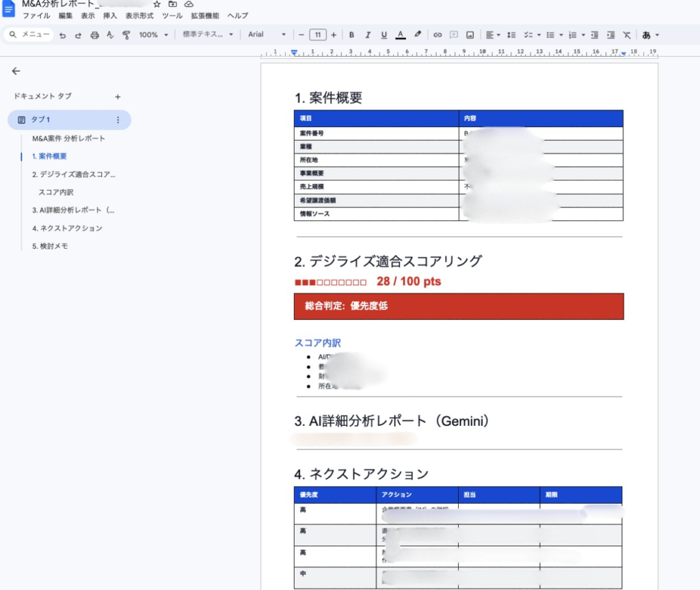This screenshot has width=700, height=590.
Task: Click the Insert image icon
Action: tap(470, 35)
